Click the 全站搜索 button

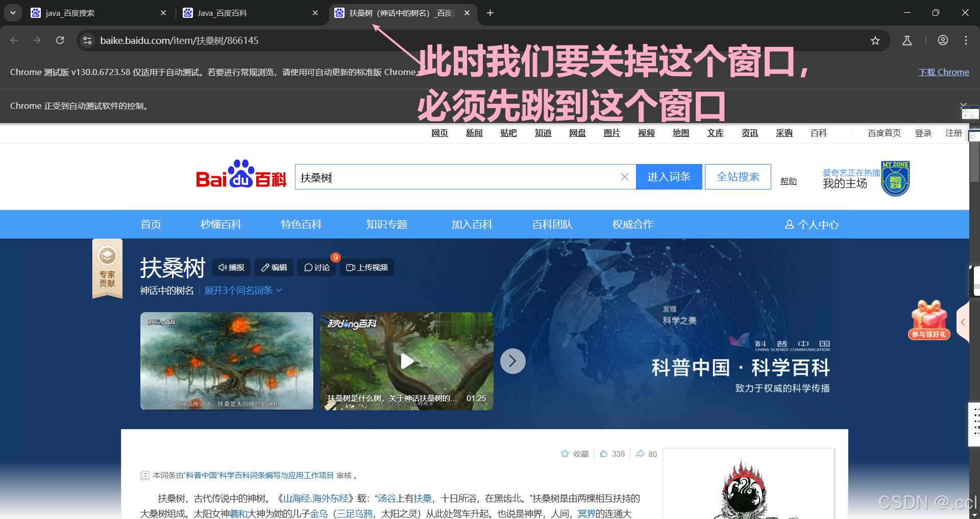coord(738,177)
